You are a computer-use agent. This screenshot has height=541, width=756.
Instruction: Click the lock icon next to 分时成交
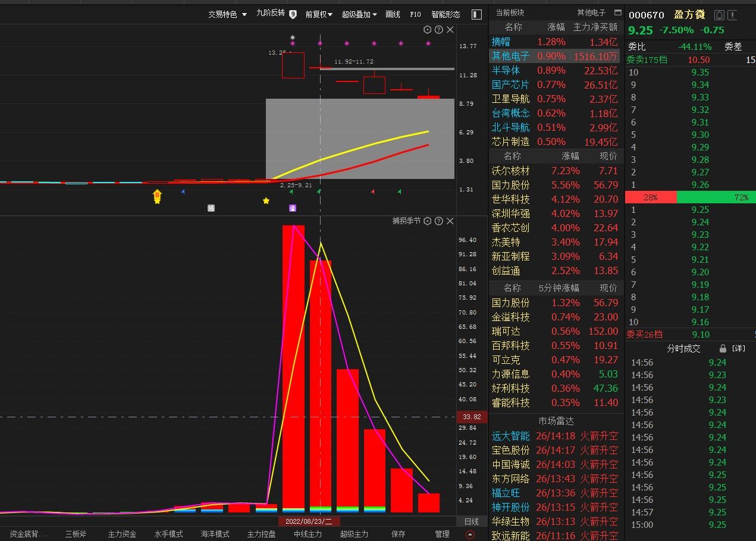(x=723, y=348)
